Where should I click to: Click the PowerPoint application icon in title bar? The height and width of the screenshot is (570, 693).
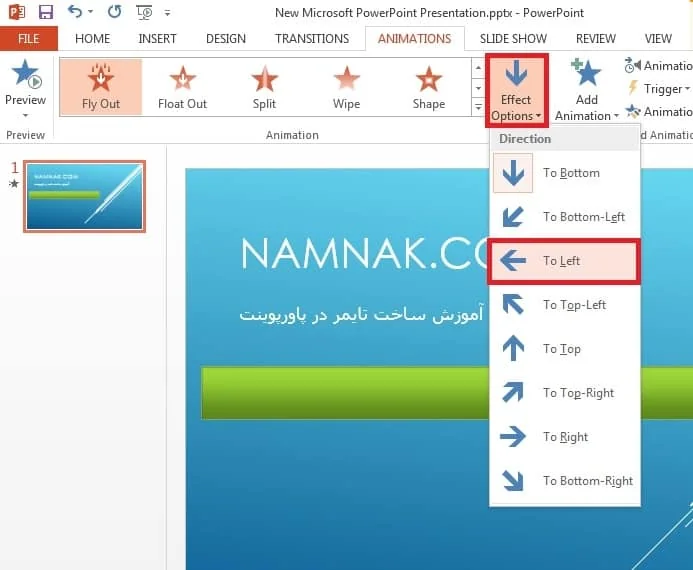[x=17, y=12]
